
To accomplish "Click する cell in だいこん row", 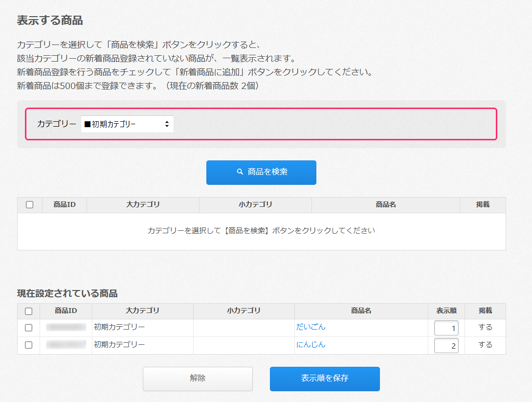I will point(485,327).
